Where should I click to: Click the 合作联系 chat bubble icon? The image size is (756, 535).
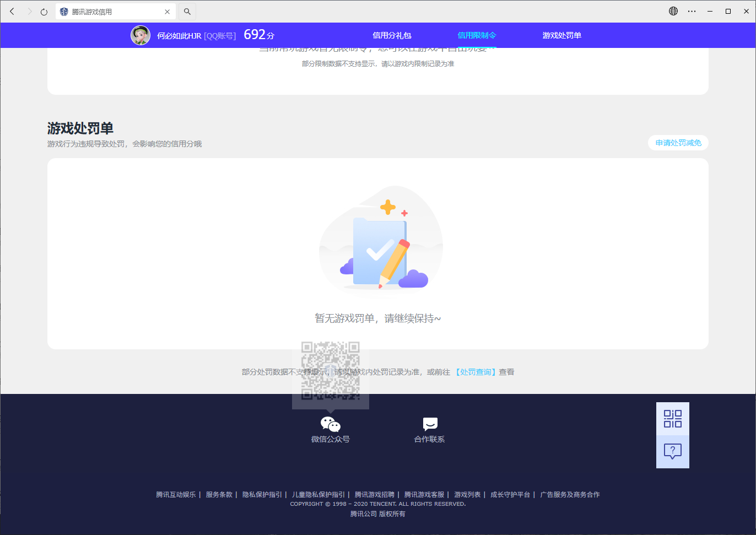point(430,424)
